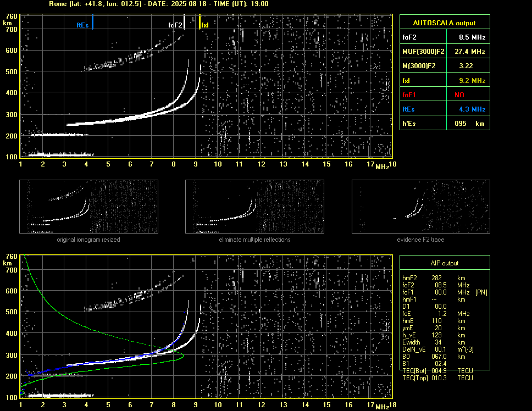The height and width of the screenshot is (411, 532).
Task: Click the foE 1.2 MHz row
Action: [x=436, y=314]
